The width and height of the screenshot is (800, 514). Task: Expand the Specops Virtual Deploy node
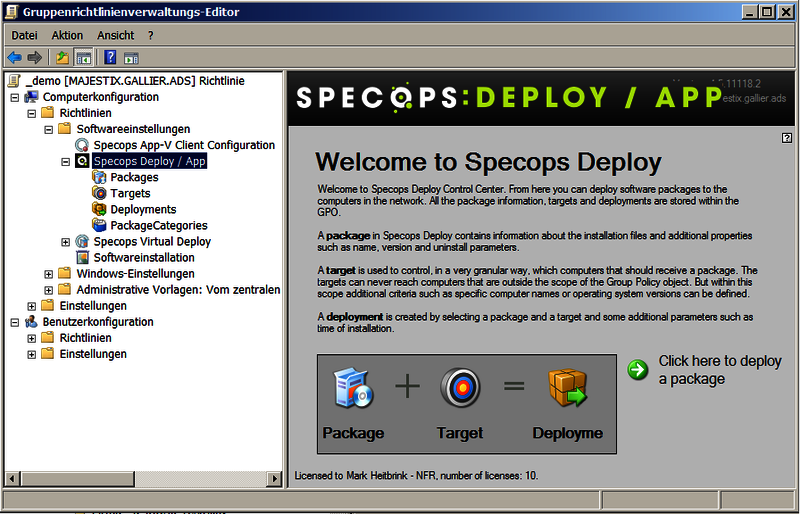(65, 242)
